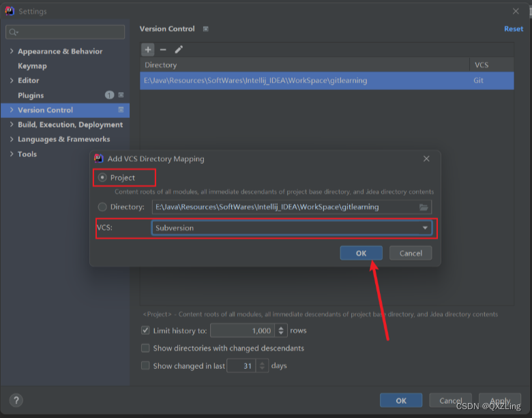
Task: Click Cancel in the Settings window
Action: point(450,400)
